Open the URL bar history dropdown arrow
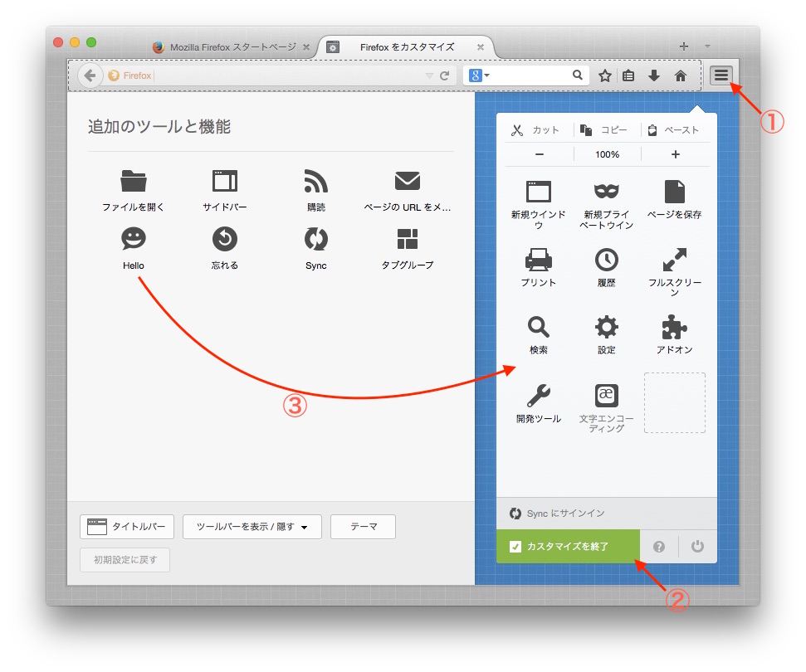Image resolution: width=806 pixels, height=672 pixels. click(429, 75)
